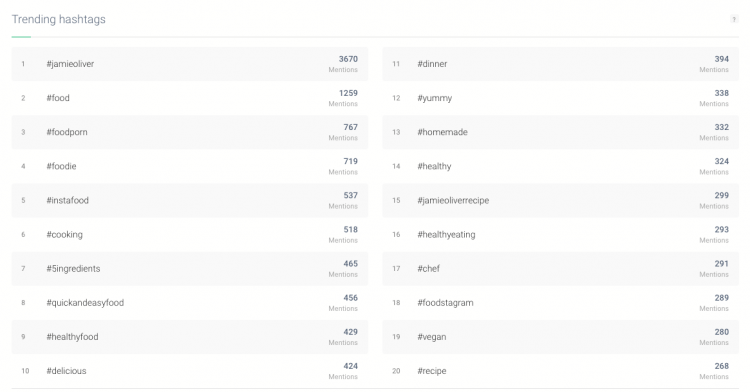750x392 pixels.
Task: Click the #delicious hashtag
Action: (66, 371)
